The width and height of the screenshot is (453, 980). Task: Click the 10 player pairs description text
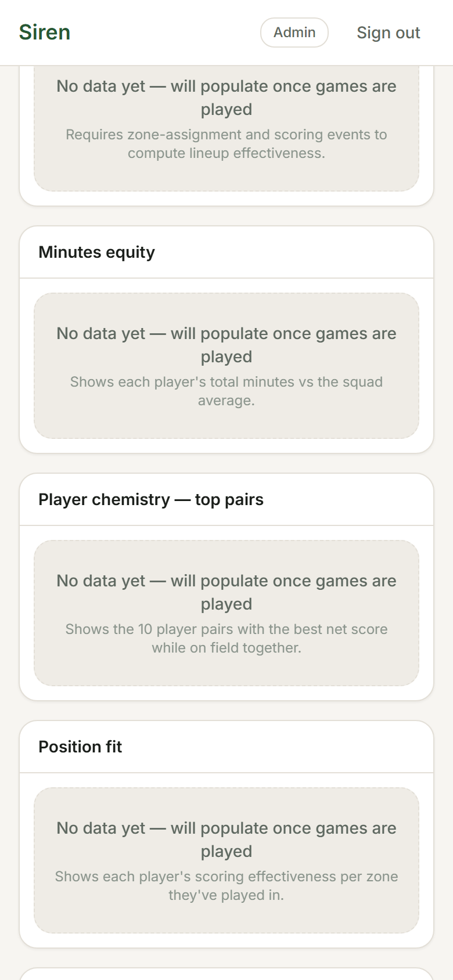(227, 639)
